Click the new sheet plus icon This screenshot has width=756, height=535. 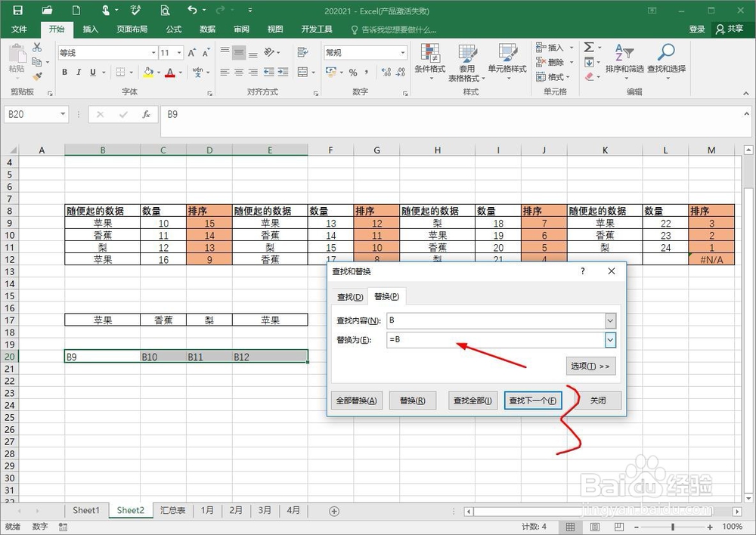pos(334,511)
